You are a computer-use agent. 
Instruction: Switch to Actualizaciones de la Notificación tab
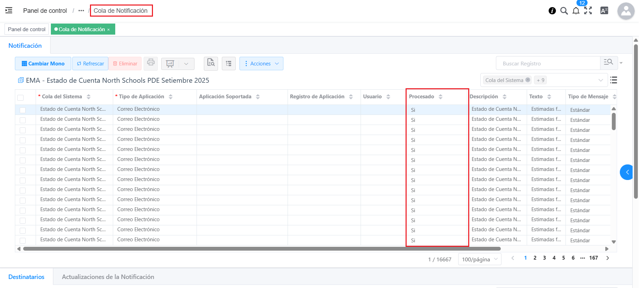108,277
